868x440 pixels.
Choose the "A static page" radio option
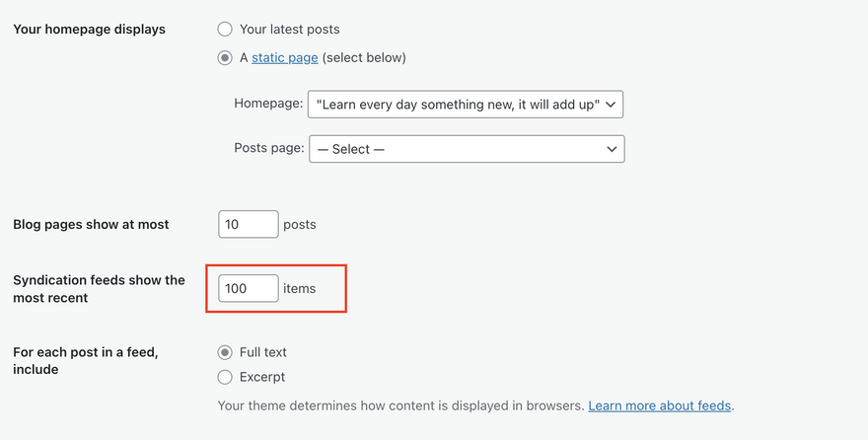[225, 58]
